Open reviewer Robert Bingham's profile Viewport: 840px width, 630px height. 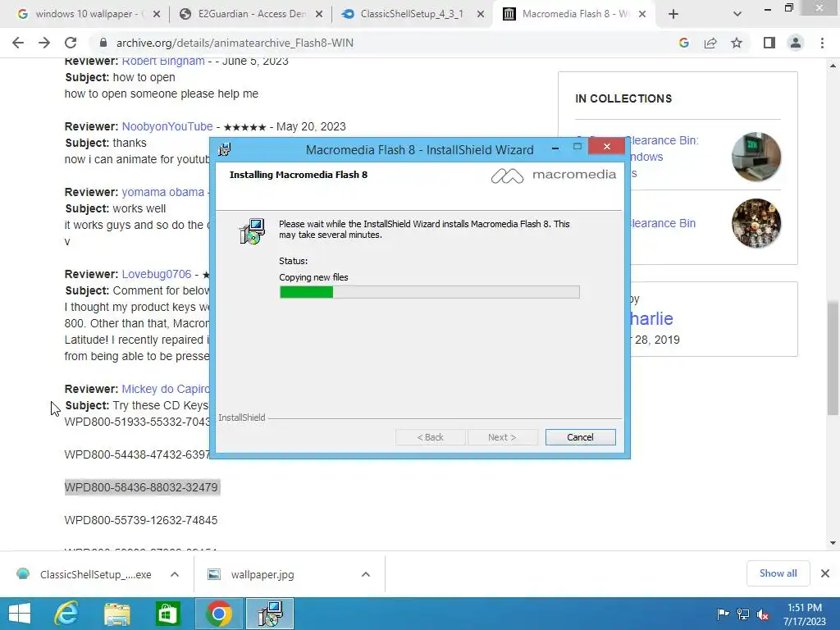coord(163,61)
